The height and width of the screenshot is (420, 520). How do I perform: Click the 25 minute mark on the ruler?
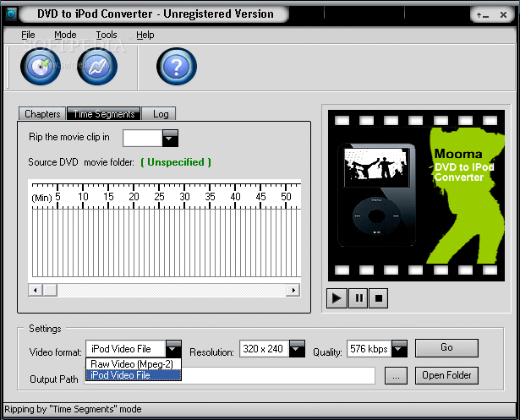coord(159,197)
